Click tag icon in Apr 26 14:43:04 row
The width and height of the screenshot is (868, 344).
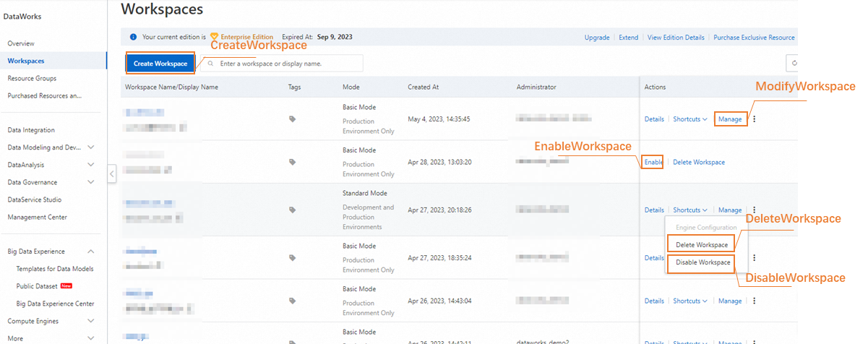click(293, 301)
